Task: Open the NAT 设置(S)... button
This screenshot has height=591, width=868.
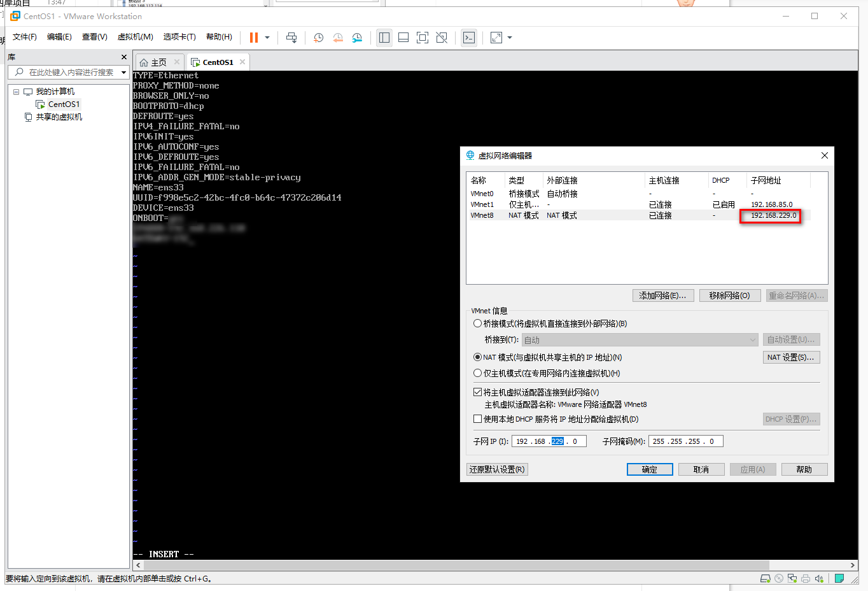Action: [791, 357]
